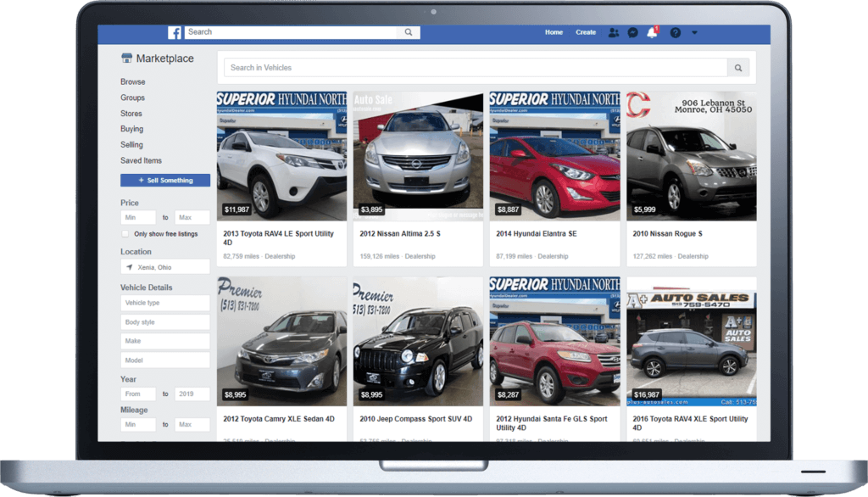Open the Model dropdown
Image resolution: width=868 pixels, height=497 pixels.
pos(165,360)
